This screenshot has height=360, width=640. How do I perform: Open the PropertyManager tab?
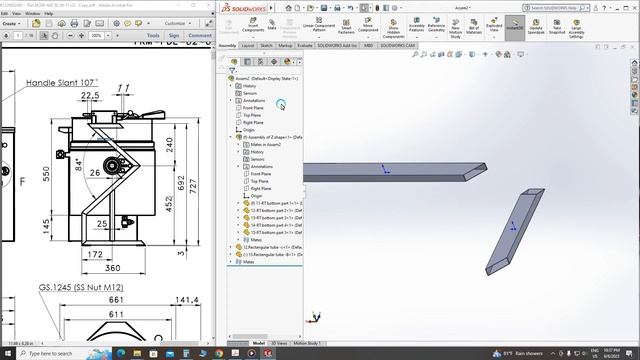pos(247,62)
